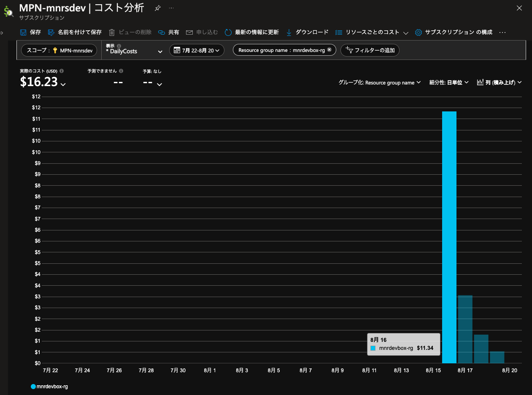Click the tall 8月 16 cost bar

pos(449,237)
